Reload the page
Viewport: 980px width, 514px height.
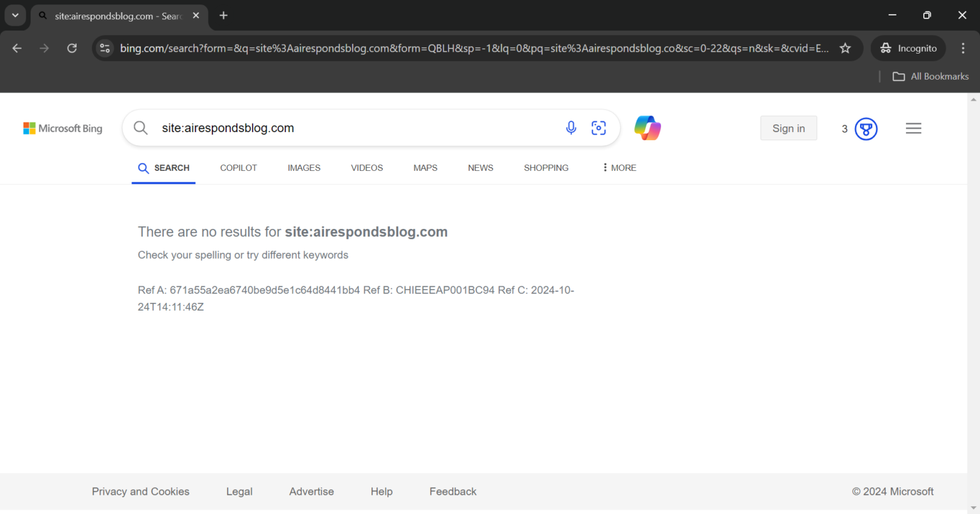click(71, 48)
